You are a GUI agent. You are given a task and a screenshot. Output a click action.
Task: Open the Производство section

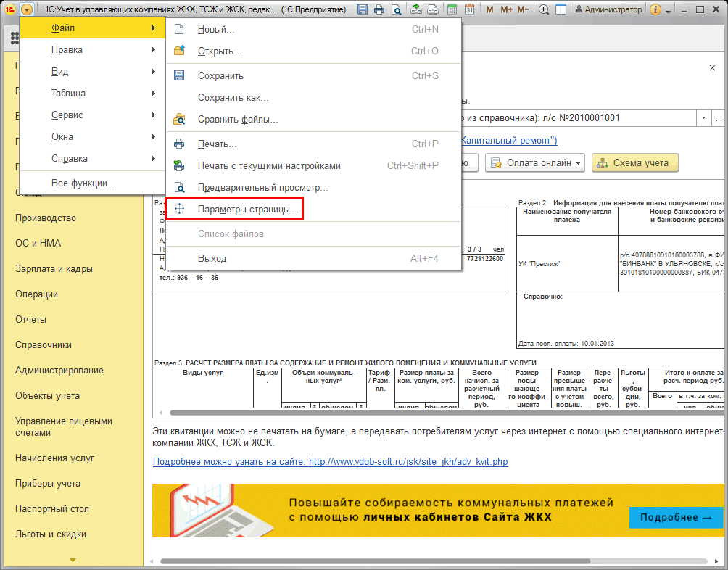(46, 218)
